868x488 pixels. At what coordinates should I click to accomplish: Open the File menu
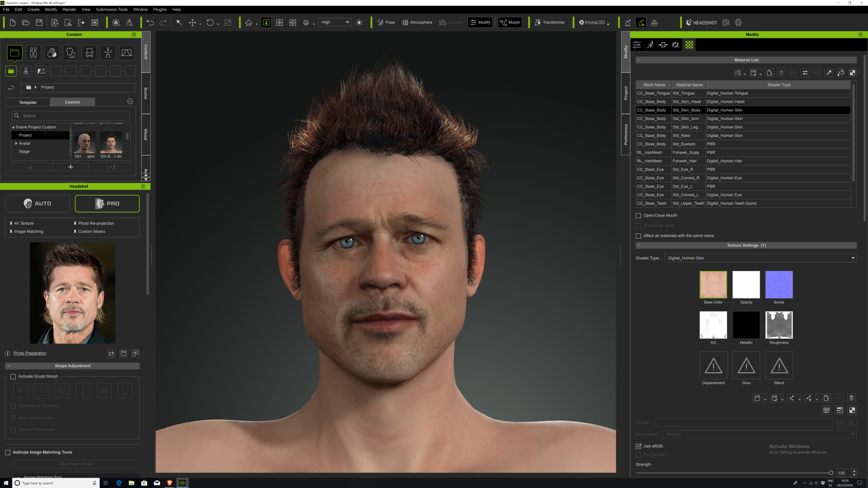(x=6, y=9)
